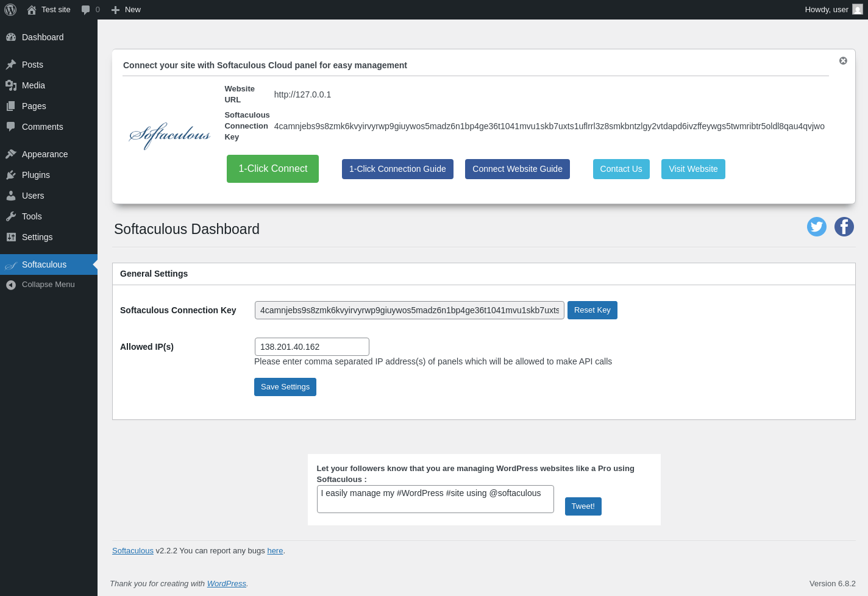This screenshot has width=868, height=596.
Task: Share via the Twitter bird icon
Action: point(817,227)
